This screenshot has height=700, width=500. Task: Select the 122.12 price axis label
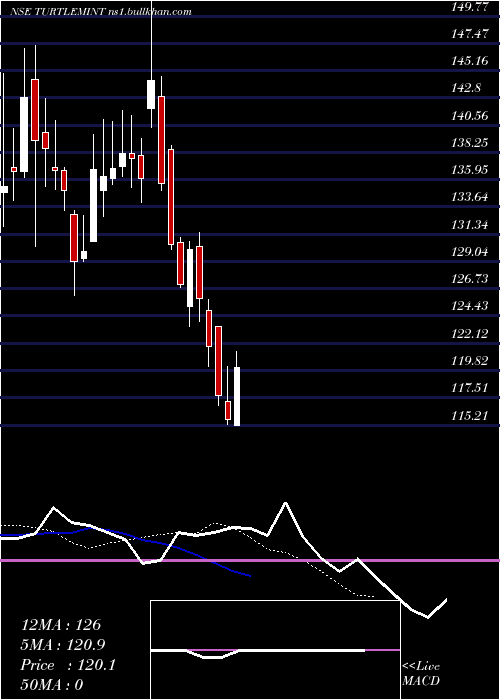click(x=469, y=334)
